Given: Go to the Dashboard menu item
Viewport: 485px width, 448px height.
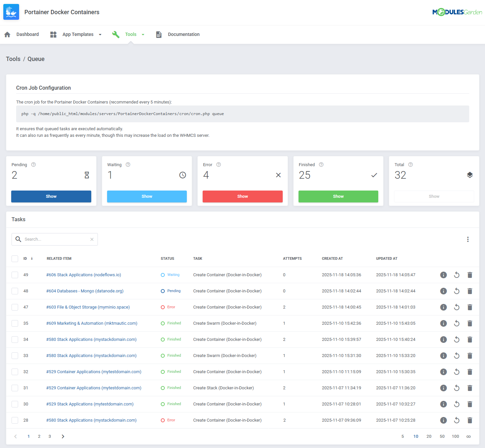Looking at the screenshot, I should [27, 34].
